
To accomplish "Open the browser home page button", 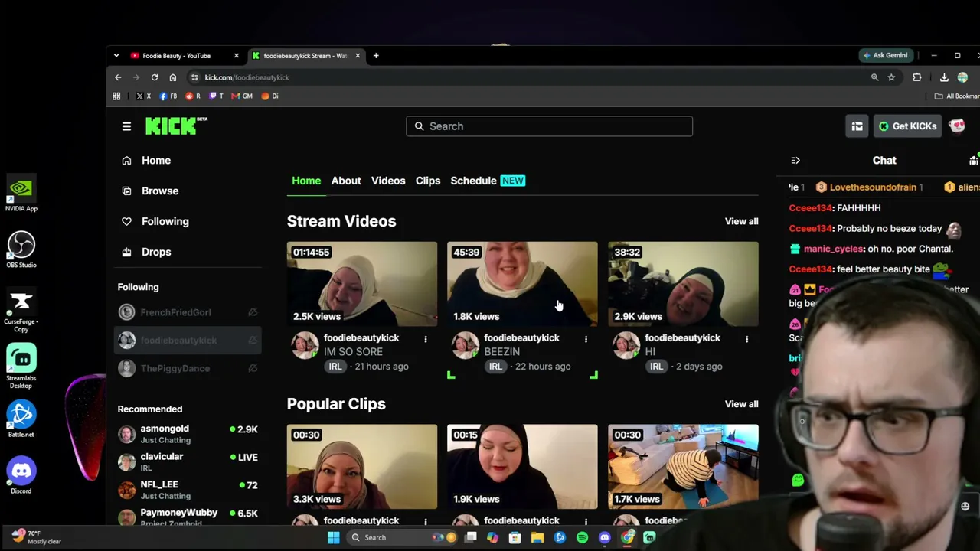I will point(173,77).
